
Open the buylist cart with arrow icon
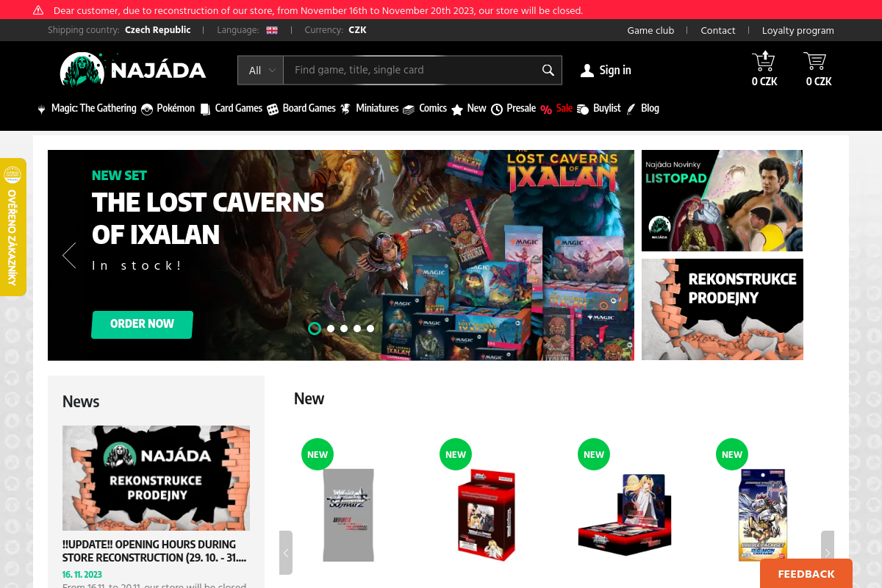764,61
